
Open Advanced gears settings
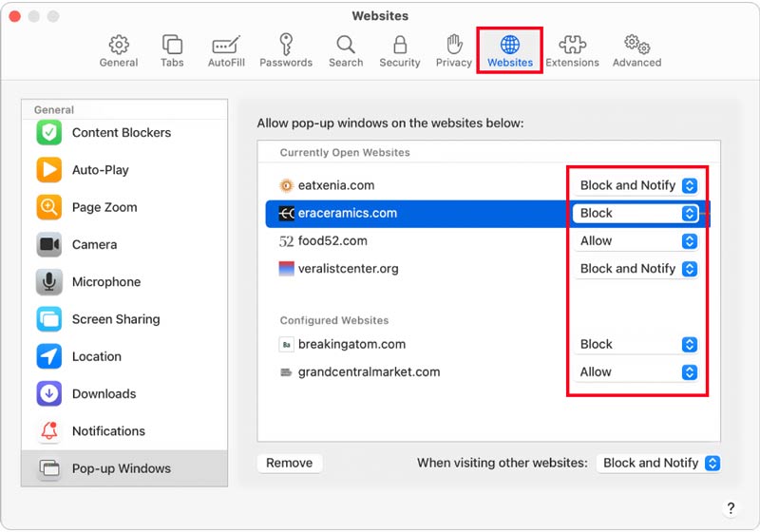click(x=636, y=51)
